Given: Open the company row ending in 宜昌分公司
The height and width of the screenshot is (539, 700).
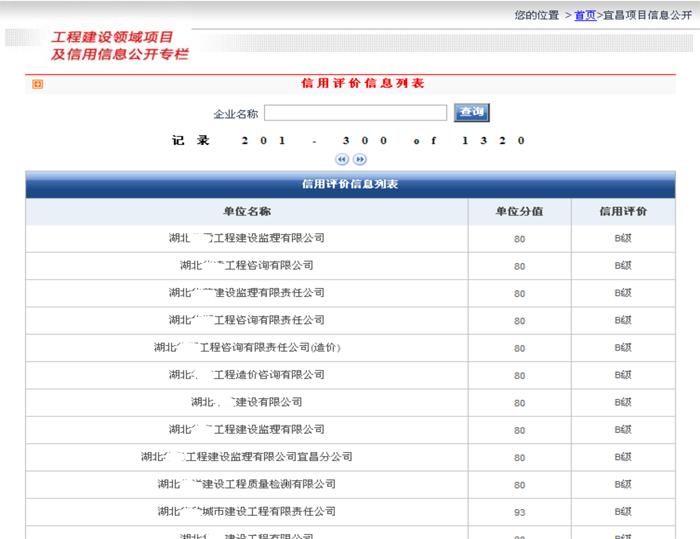Looking at the screenshot, I should click(246, 457).
